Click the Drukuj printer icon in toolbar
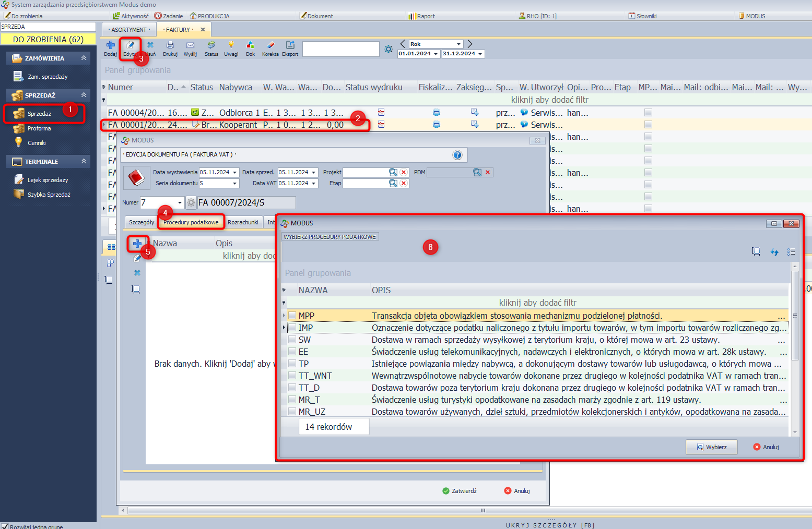Screen dimensions: 812x529 point(170,45)
